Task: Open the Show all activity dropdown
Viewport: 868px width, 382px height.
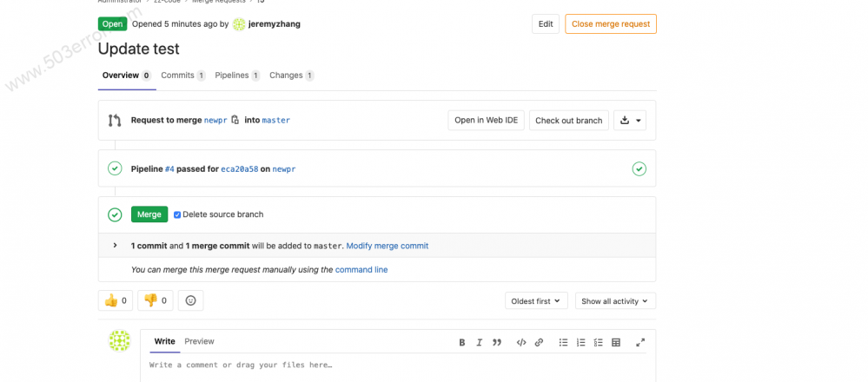Action: [615, 301]
